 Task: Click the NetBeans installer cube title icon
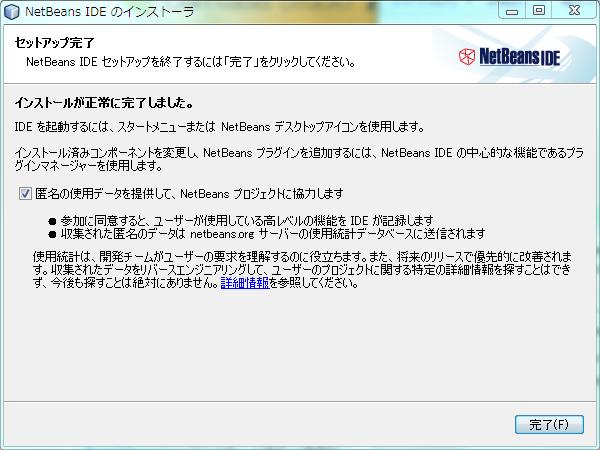click(x=11, y=11)
